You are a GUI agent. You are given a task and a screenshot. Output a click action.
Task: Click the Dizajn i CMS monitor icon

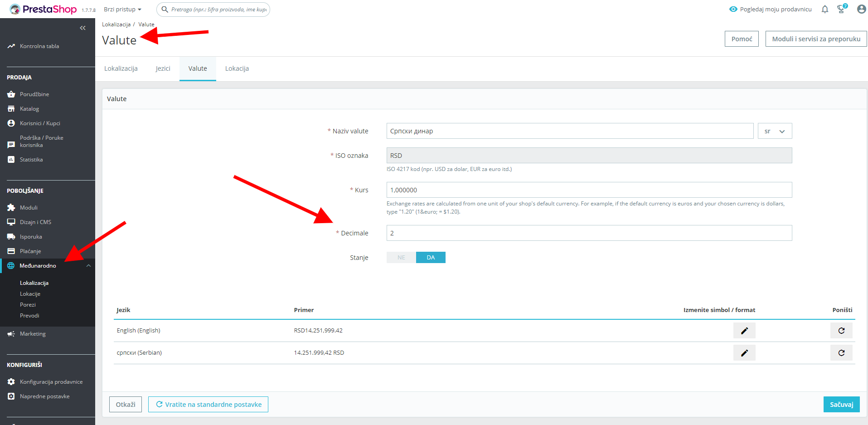[11, 222]
